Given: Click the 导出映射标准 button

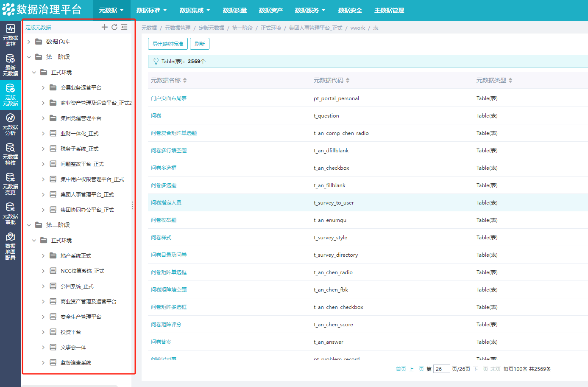Looking at the screenshot, I should tap(168, 44).
